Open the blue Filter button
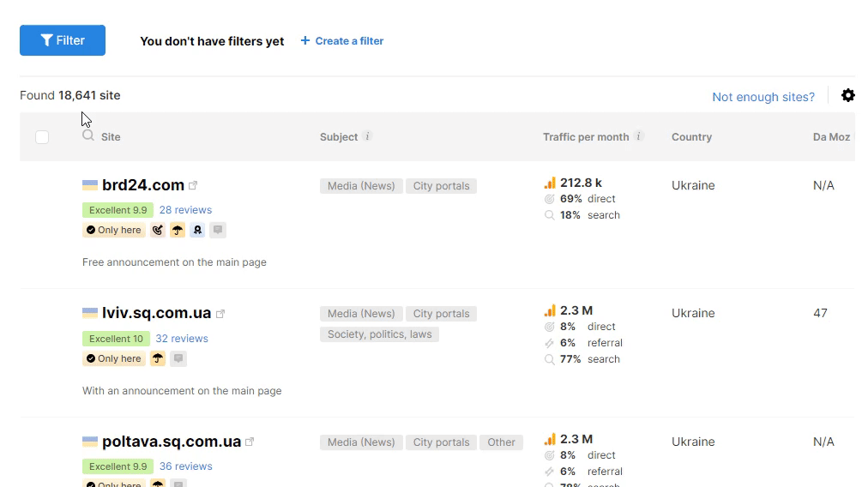The image size is (868, 487). (x=63, y=40)
